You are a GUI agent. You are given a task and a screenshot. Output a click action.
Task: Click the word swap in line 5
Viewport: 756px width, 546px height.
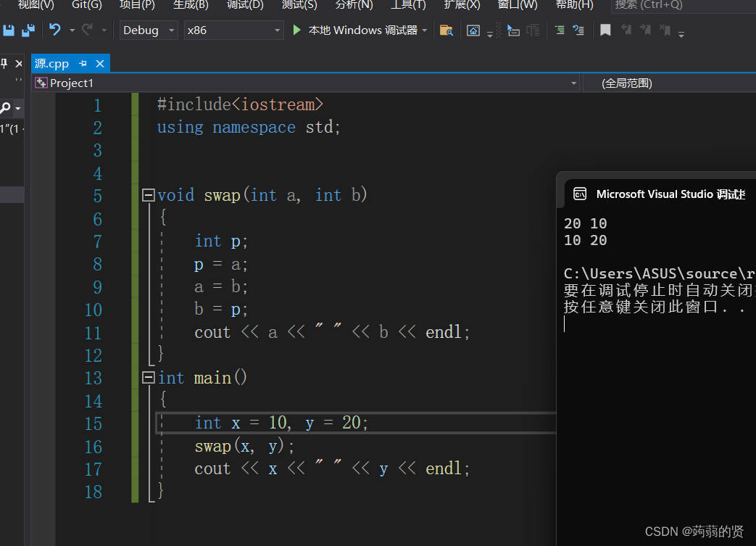tap(222, 195)
